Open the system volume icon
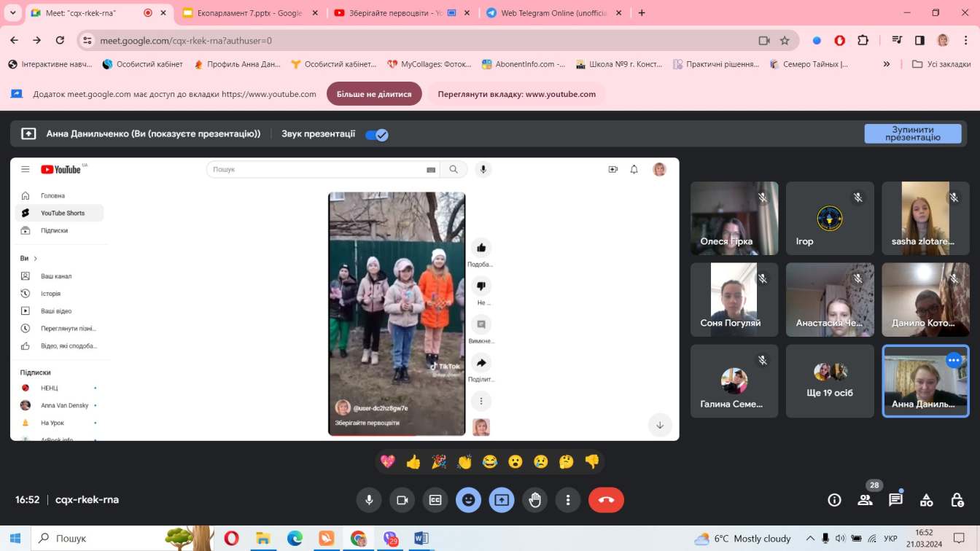This screenshot has height=551, width=980. click(x=839, y=539)
